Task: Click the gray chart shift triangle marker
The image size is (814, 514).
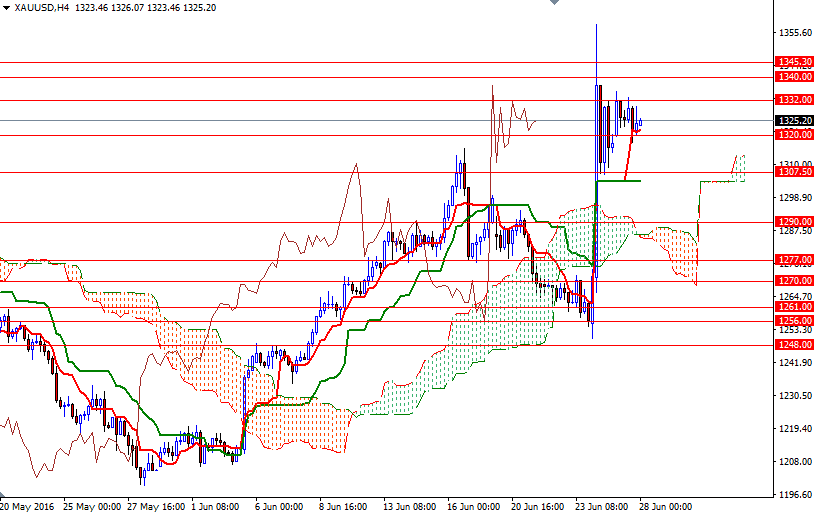Action: coord(554,4)
